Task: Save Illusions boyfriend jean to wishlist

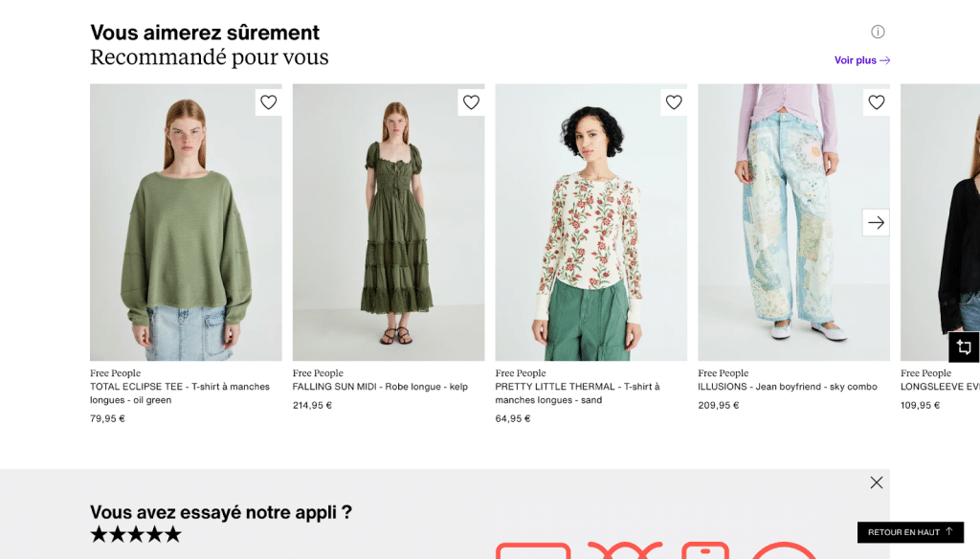Action: click(x=877, y=102)
